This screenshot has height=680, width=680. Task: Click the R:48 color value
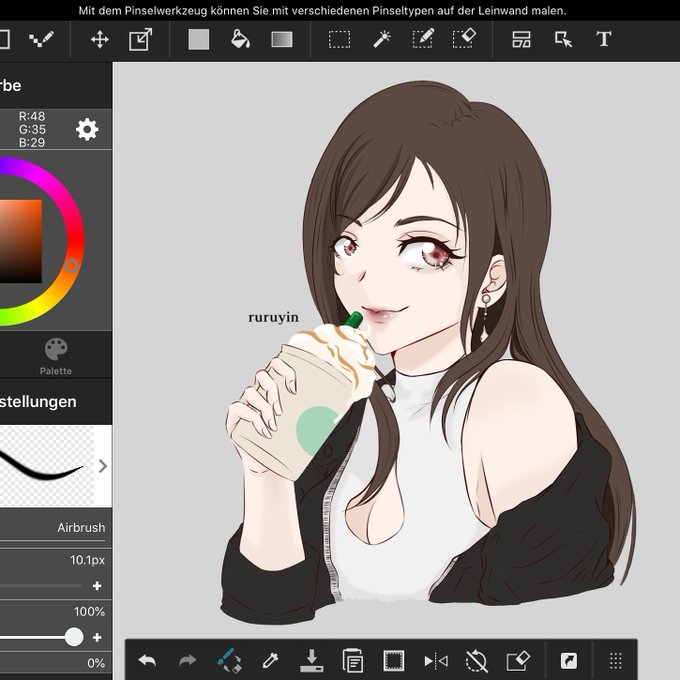pyautogui.click(x=32, y=116)
